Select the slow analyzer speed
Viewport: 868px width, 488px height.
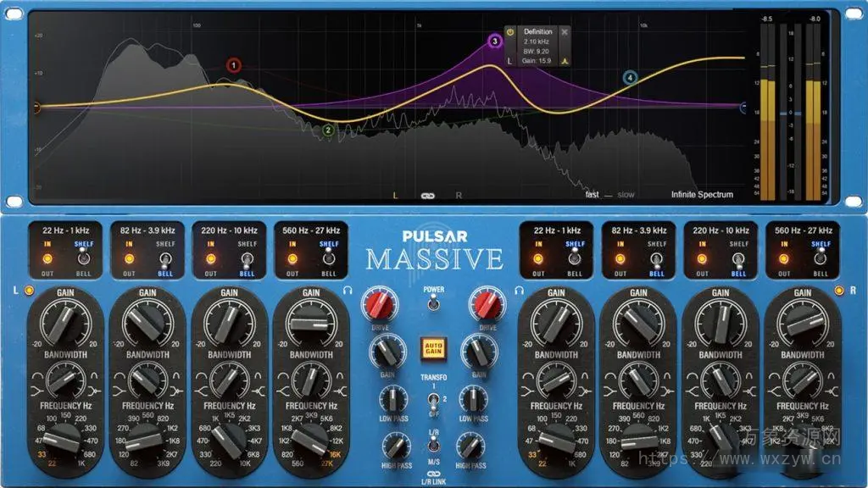(x=628, y=193)
